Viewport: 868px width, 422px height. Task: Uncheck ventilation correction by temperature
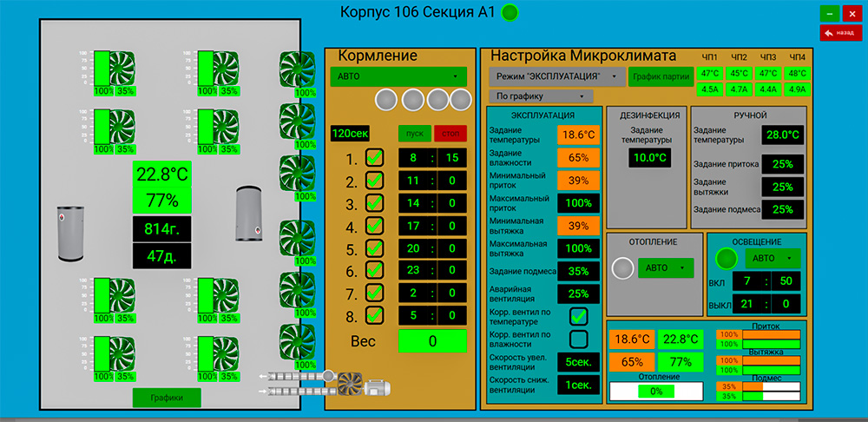pos(579,315)
